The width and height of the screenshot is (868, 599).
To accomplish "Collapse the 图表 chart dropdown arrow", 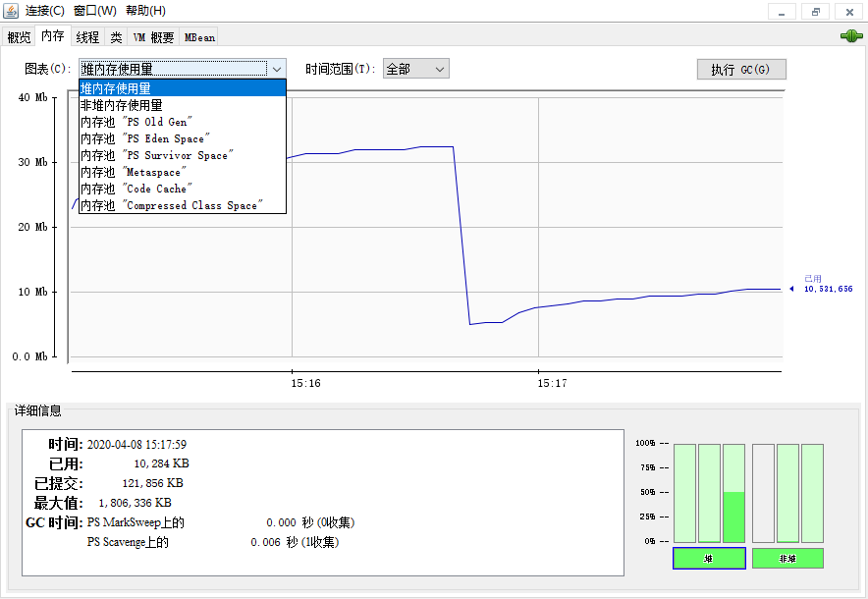I will pos(277,69).
